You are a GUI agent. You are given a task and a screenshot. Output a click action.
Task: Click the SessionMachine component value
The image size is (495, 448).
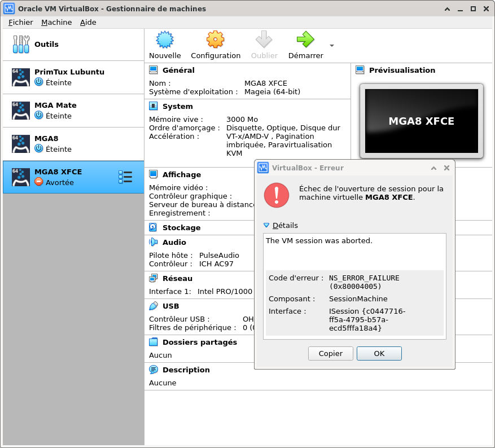tap(358, 298)
